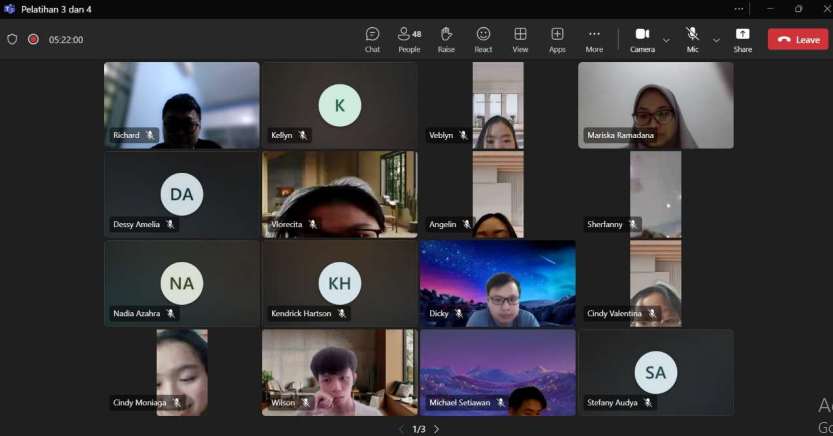The image size is (833, 436).
Task: Expand the Camera options arrow
Action: pos(666,40)
